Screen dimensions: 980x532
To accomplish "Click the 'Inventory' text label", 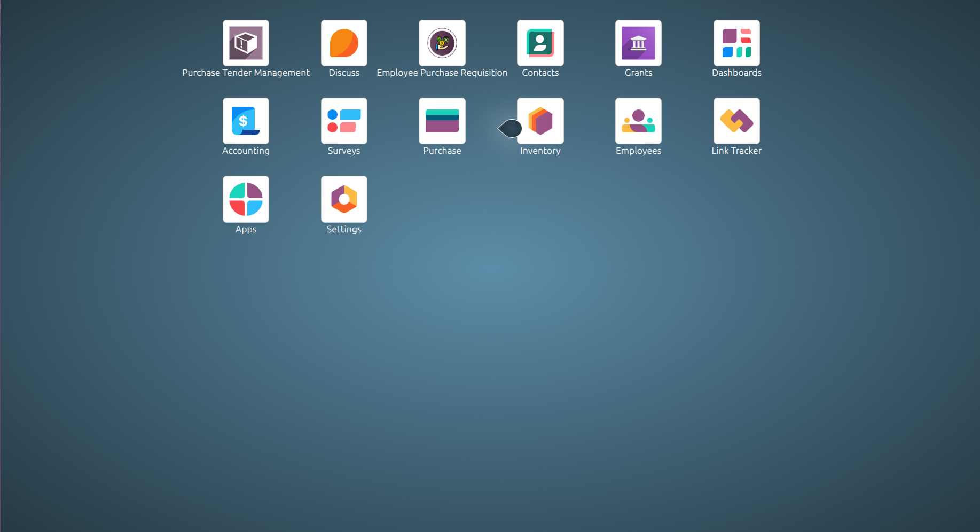I will [540, 151].
